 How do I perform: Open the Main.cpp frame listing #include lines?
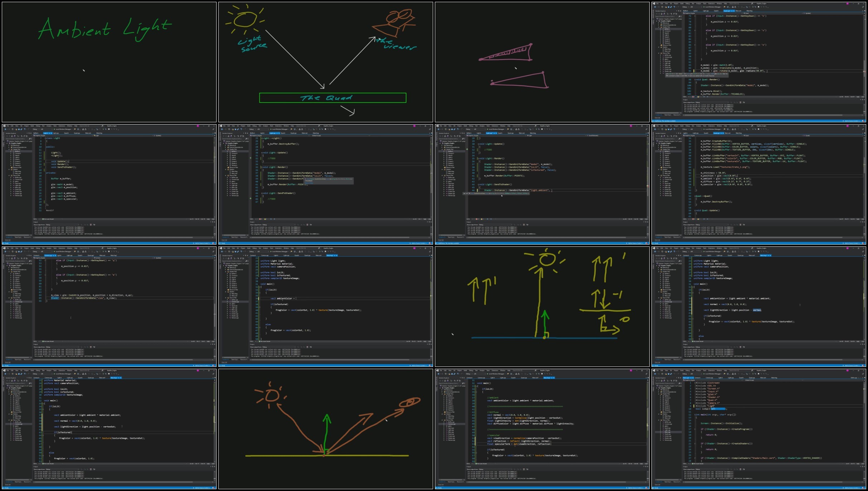(759, 429)
